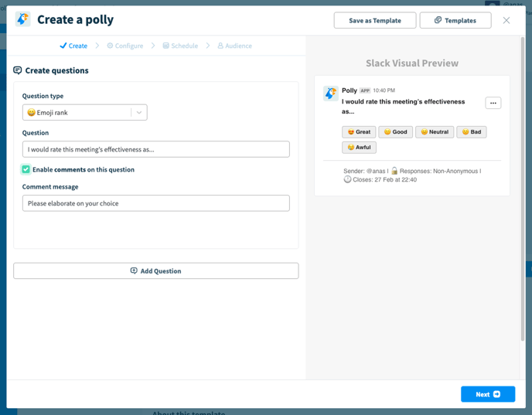Click the arrow icon on the Next button

click(496, 394)
